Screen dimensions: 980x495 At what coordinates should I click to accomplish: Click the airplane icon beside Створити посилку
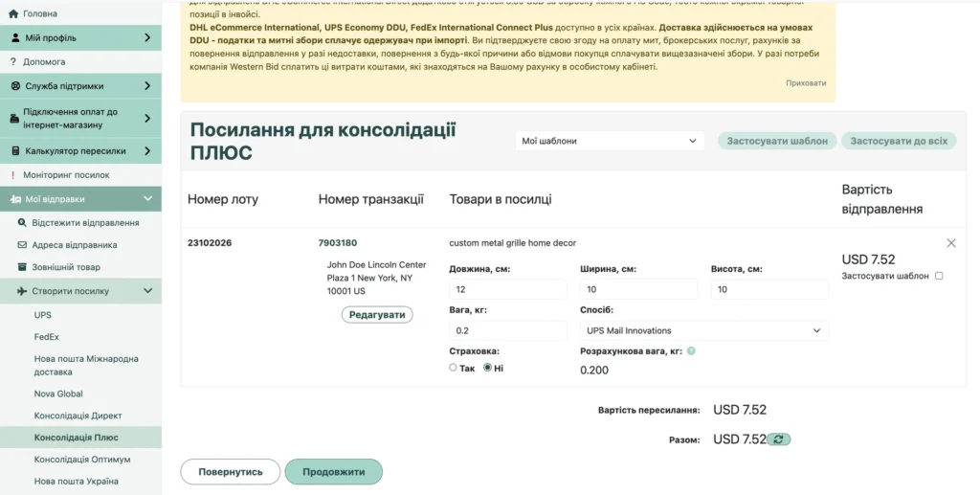tap(23, 291)
